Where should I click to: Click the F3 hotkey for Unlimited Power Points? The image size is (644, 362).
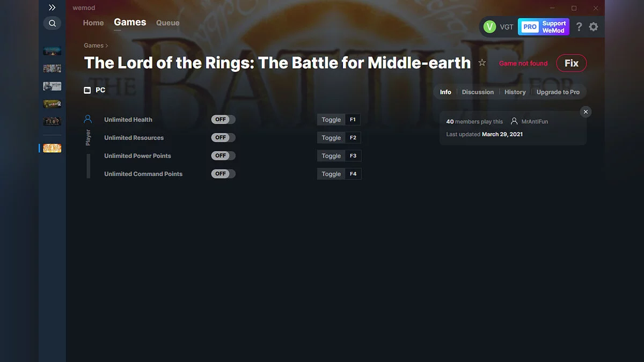pos(353,156)
